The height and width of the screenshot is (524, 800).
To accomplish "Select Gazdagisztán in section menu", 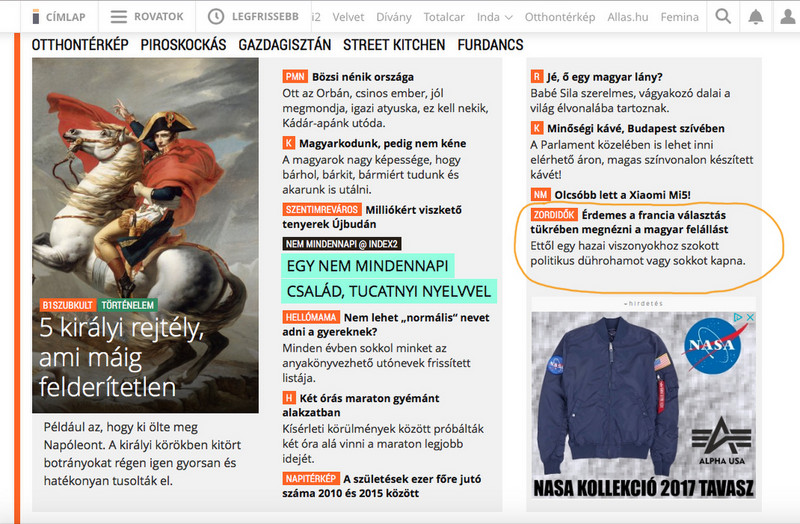I will coord(285,45).
